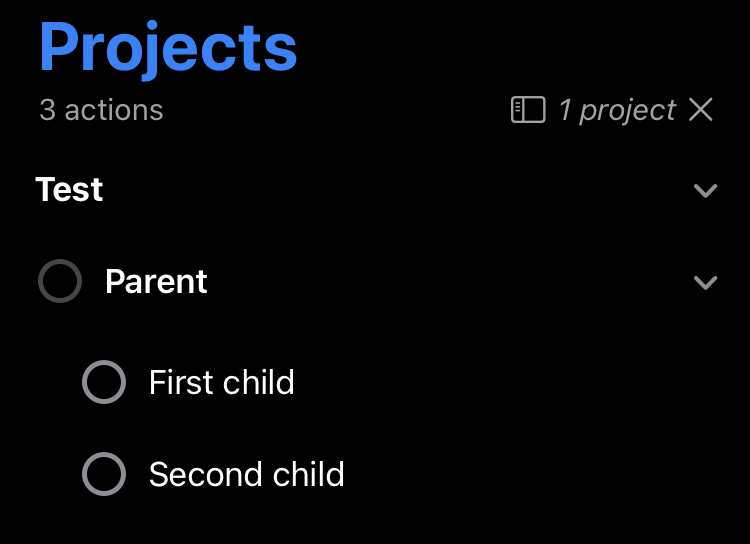This screenshot has height=544, width=750.
Task: Clear the 1 project filter with X
Action: [x=701, y=110]
